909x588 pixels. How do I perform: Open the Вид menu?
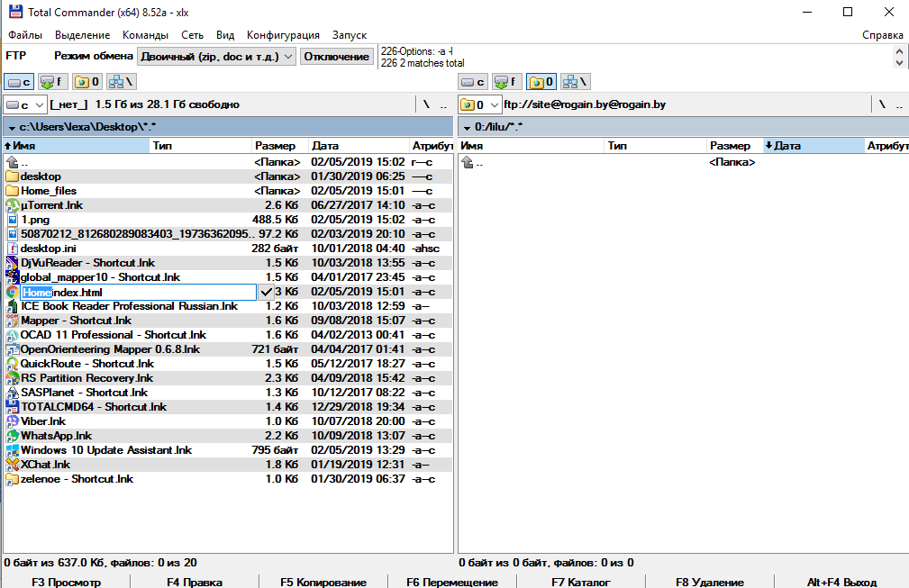pos(225,35)
